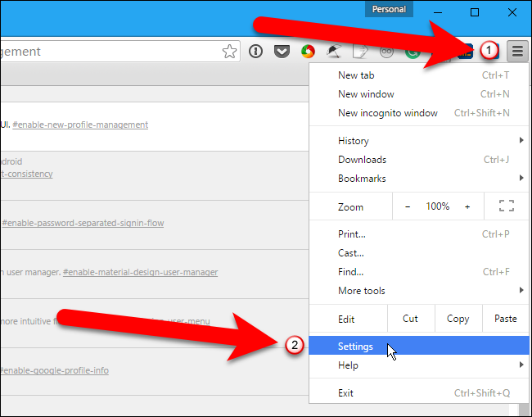
Task: Choose Exit from the menu
Action: (419, 393)
